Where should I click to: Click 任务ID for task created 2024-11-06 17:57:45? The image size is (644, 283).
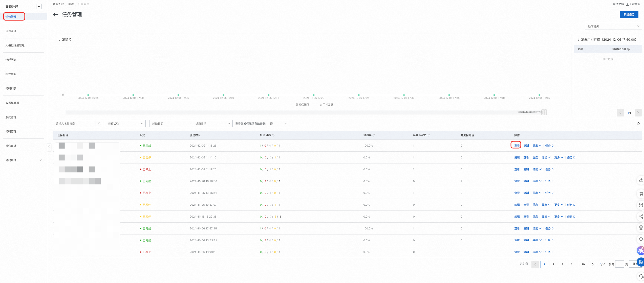click(x=549, y=229)
